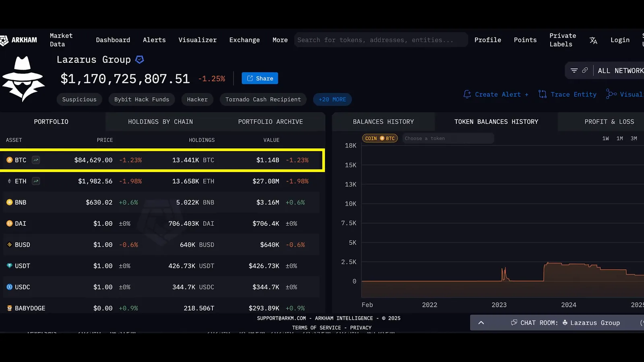This screenshot has width=644, height=362.
Task: Click the BTC chart trend icon
Action: click(x=36, y=160)
